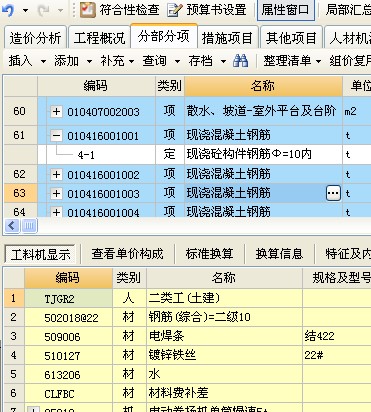Screen dimensions: 371x412
Task: Click the horizontal scrollbar left arrow
Action: [x=12, y=226]
